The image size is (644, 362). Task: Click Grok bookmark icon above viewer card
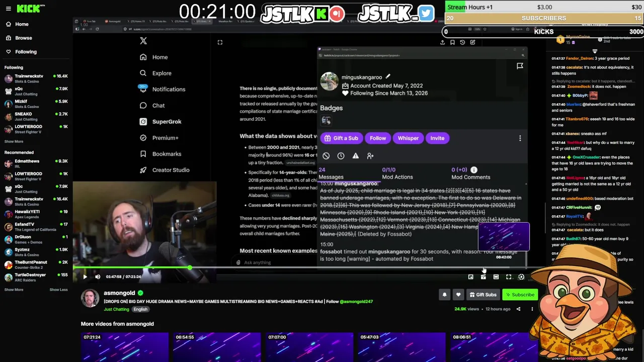[452, 42]
